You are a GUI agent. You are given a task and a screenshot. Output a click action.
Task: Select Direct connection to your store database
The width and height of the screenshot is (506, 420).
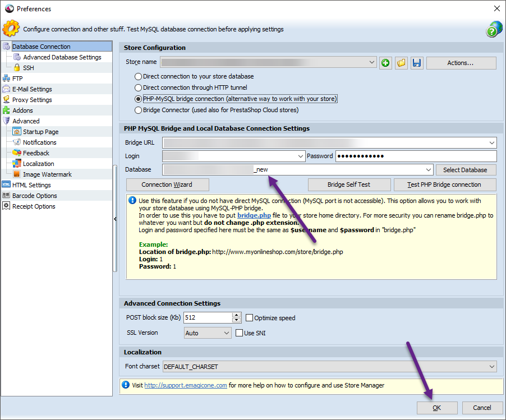(138, 76)
